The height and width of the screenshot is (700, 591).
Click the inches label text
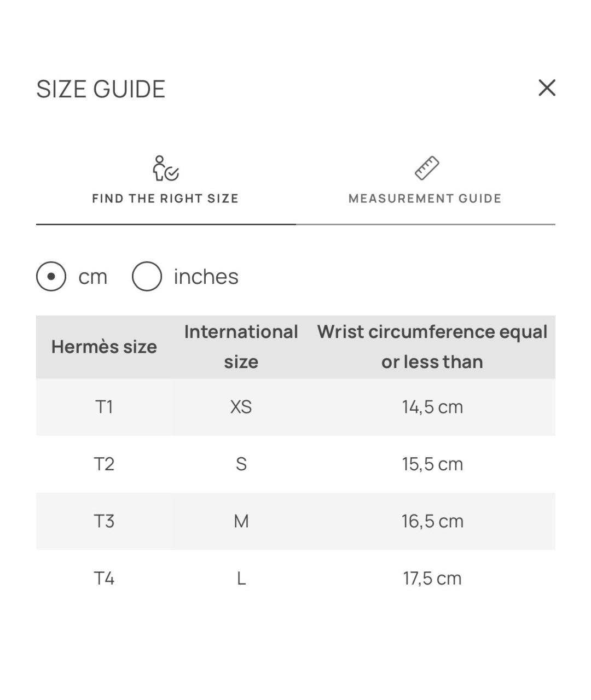point(206,277)
